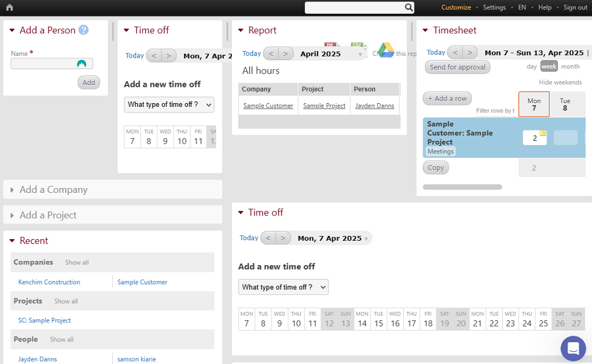The height and width of the screenshot is (364, 592).
Task: Export the report as PDF
Action: tap(330, 44)
